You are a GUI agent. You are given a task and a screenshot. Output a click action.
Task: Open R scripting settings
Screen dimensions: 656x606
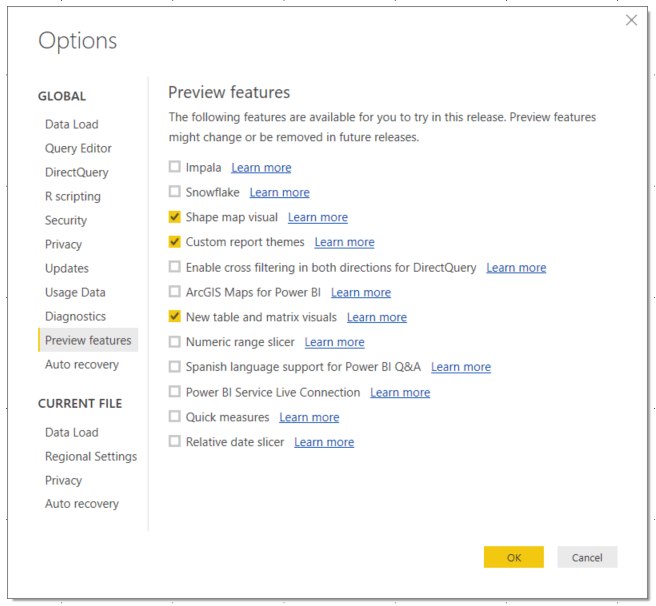click(73, 196)
